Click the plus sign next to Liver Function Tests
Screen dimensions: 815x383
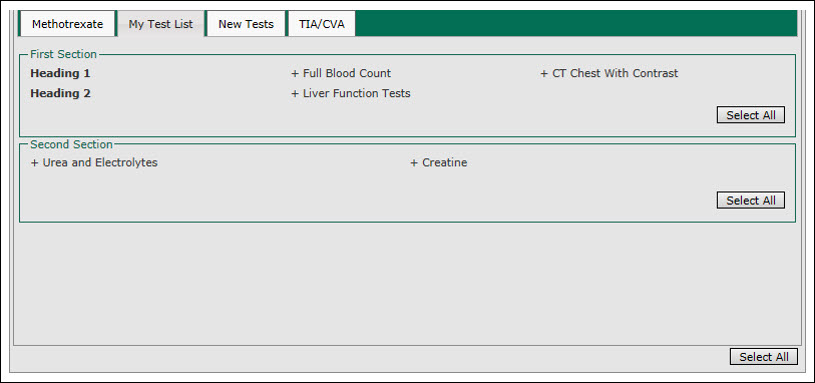coord(295,94)
